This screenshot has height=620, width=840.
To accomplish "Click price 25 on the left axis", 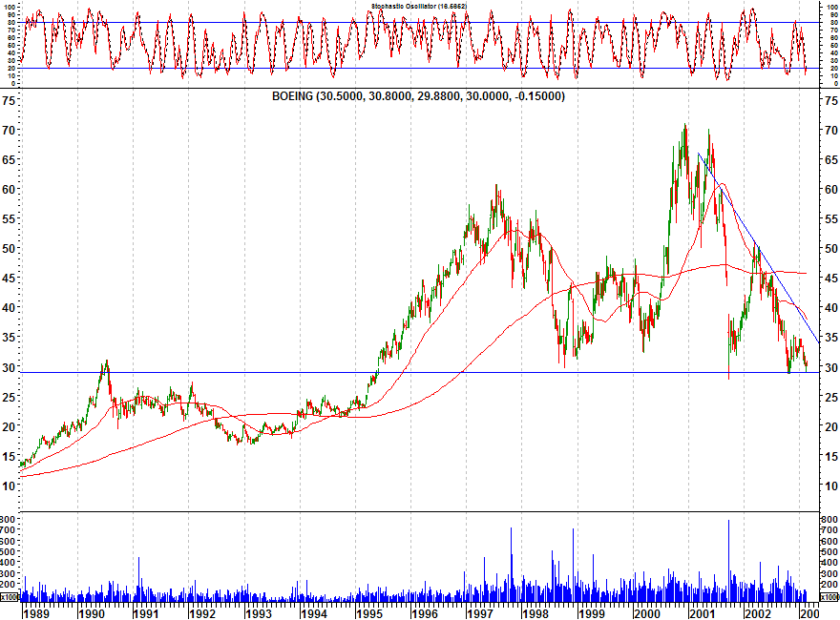I will [8, 397].
